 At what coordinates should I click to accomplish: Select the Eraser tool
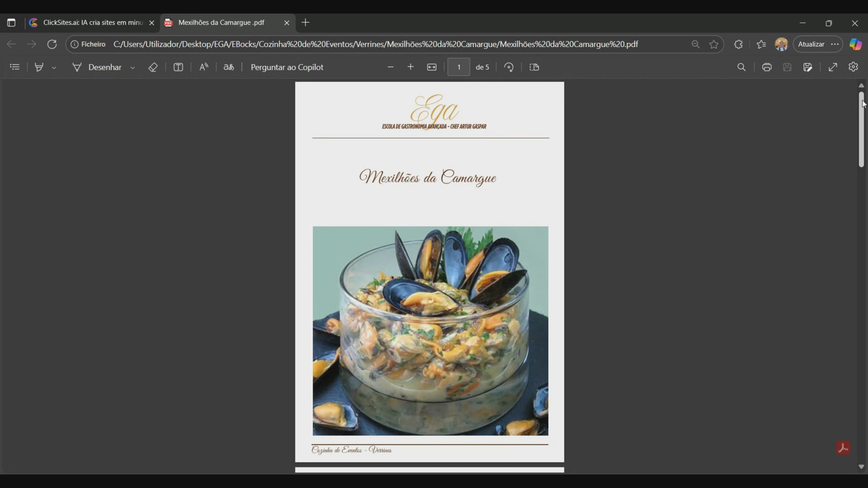(153, 67)
